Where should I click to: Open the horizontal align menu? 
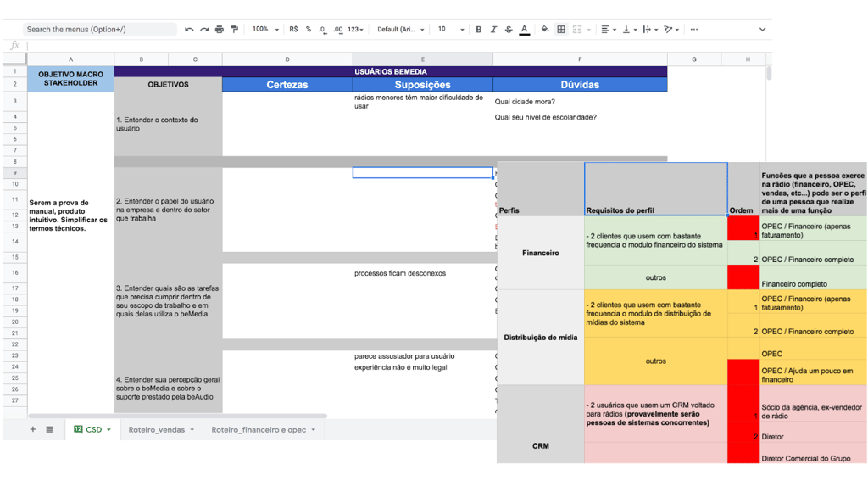[x=609, y=30]
